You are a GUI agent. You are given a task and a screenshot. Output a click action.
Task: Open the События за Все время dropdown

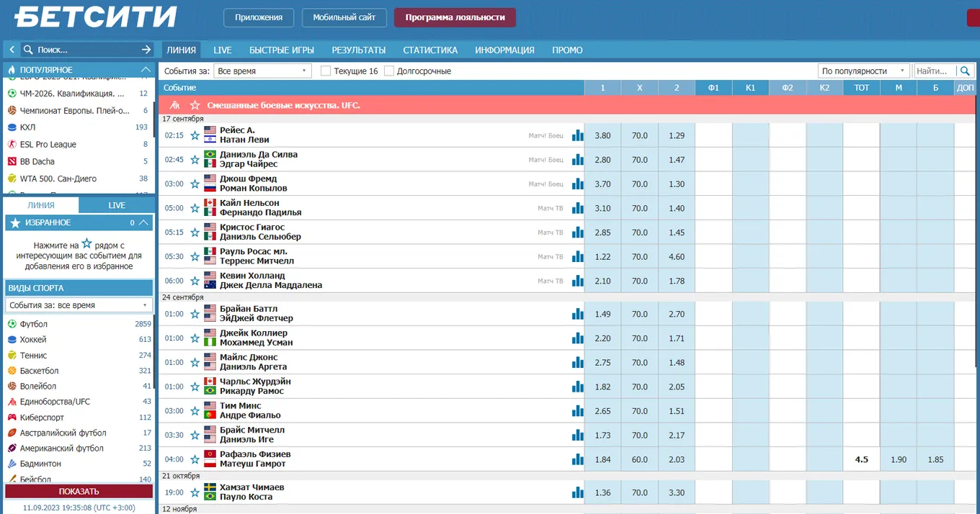tap(262, 71)
